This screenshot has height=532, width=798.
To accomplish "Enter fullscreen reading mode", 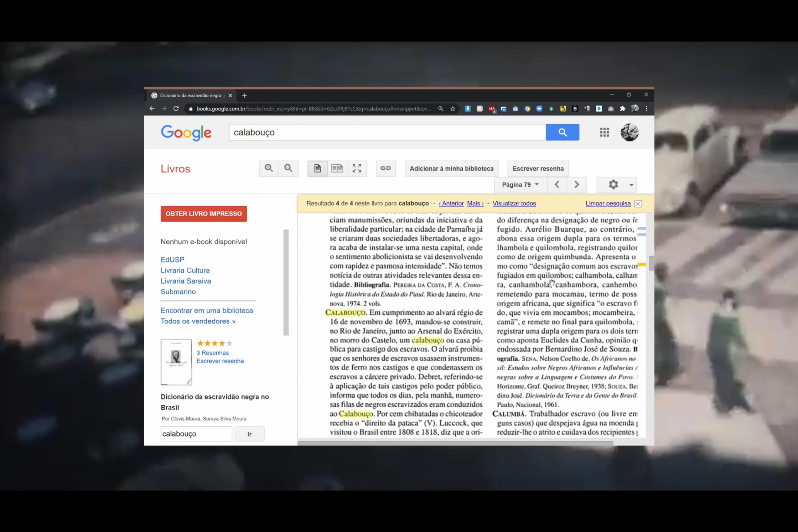I will tap(357, 168).
